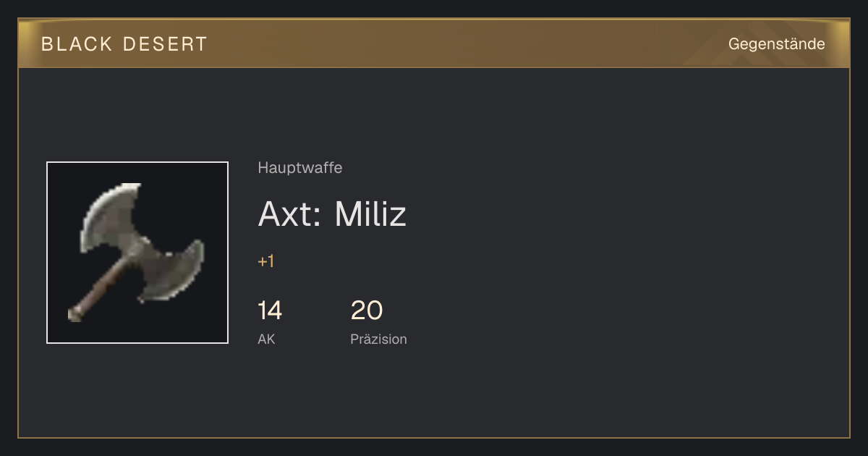Click the gold header bar center
Screen dimensions: 868x456
[434, 43]
